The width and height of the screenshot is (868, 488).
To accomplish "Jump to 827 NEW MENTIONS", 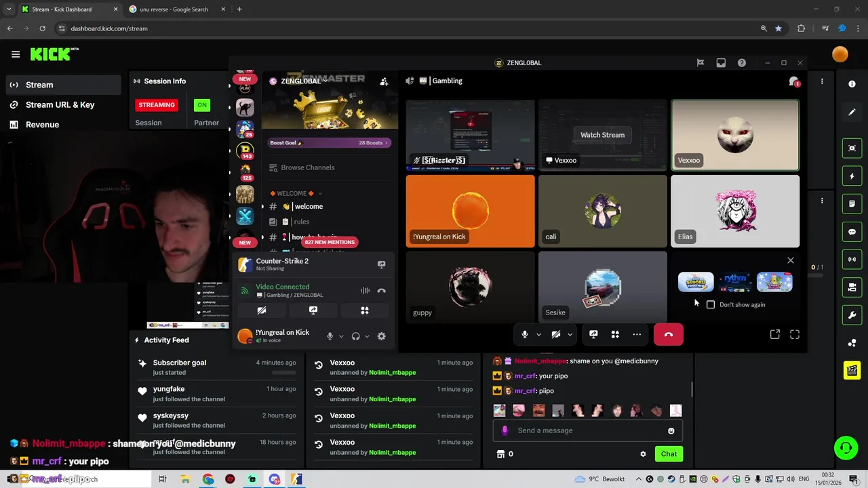I will point(330,242).
